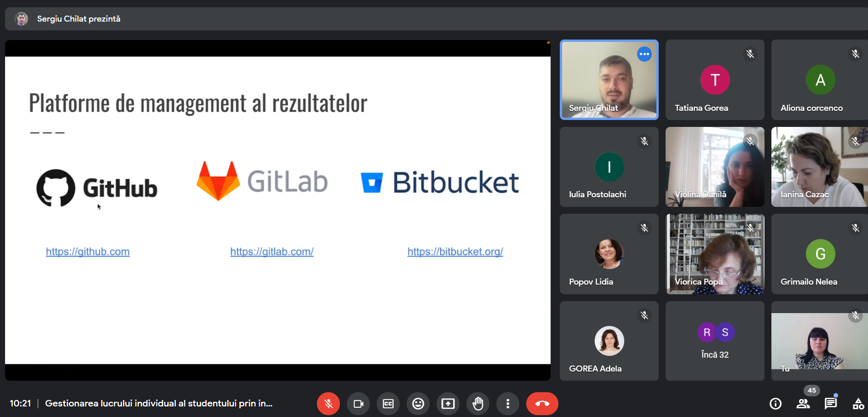The image size is (868, 417).
Task: Open the more options three-dot menu
Action: (x=508, y=404)
